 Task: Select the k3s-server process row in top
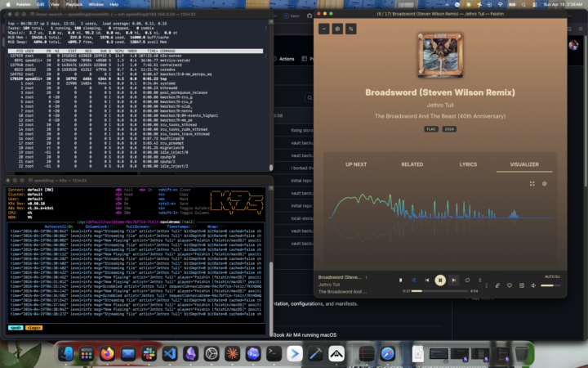pyautogui.click(x=135, y=56)
